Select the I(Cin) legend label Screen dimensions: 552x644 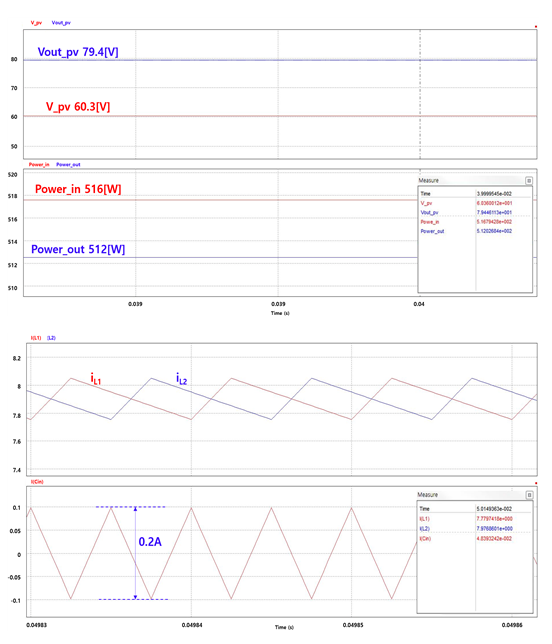[37, 481]
